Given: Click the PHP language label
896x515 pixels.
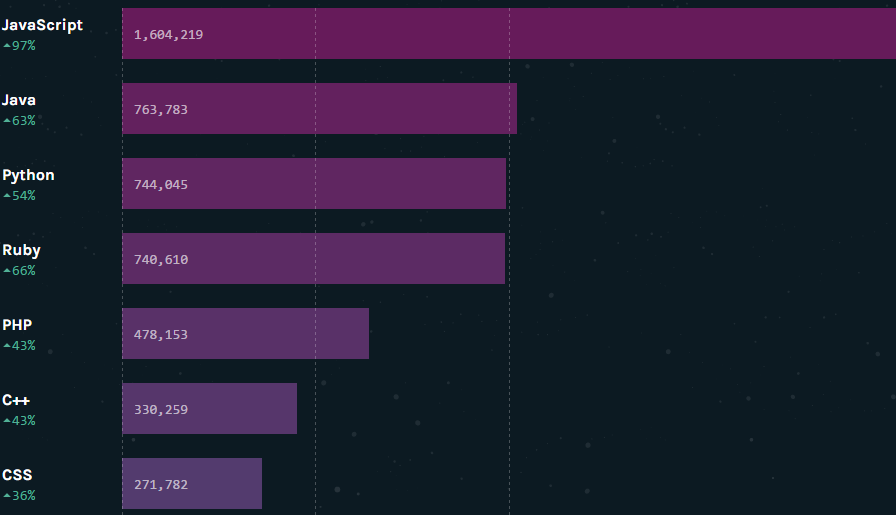Looking at the screenshot, I should [17, 325].
